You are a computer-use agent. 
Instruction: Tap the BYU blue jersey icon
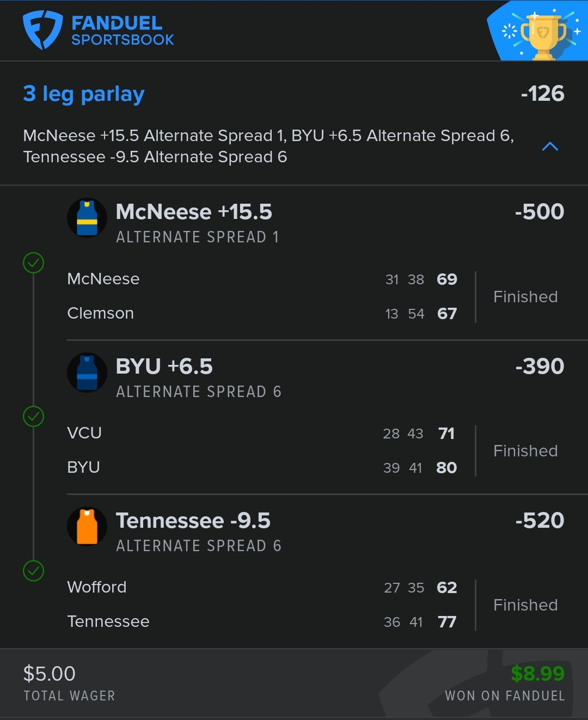coord(87,373)
